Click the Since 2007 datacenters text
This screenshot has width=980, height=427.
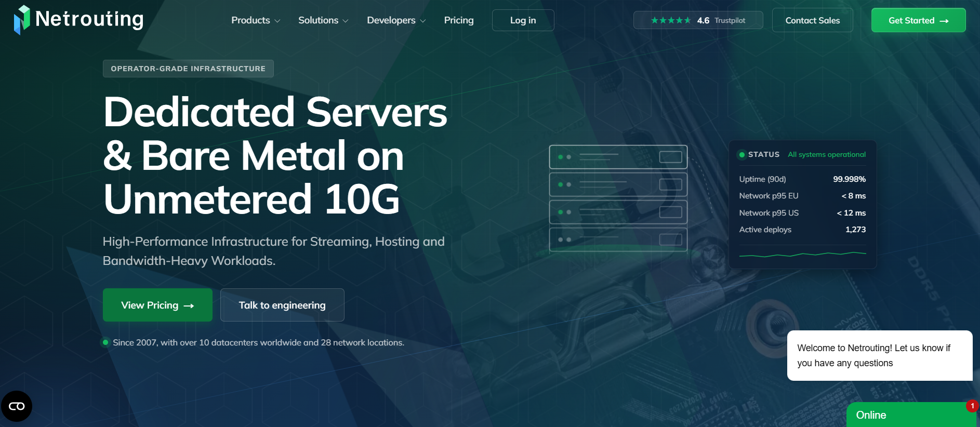click(258, 342)
